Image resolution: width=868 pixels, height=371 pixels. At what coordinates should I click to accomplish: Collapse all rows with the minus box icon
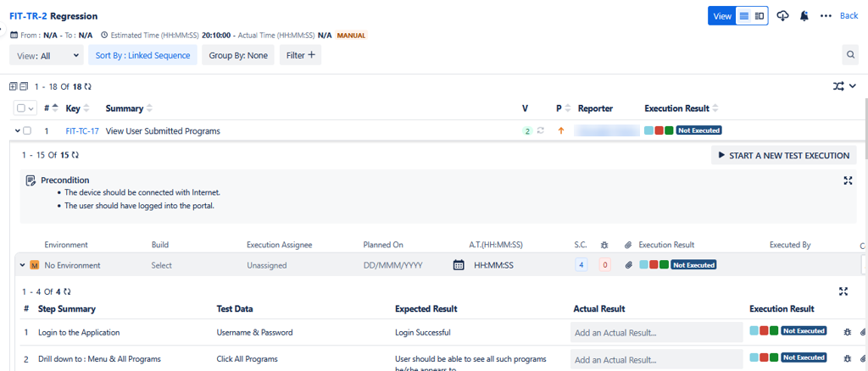(x=23, y=86)
